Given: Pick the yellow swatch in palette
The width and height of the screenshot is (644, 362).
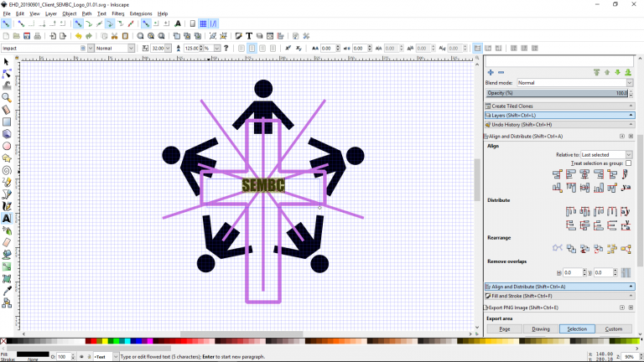Looking at the screenshot, I should (x=105, y=341).
